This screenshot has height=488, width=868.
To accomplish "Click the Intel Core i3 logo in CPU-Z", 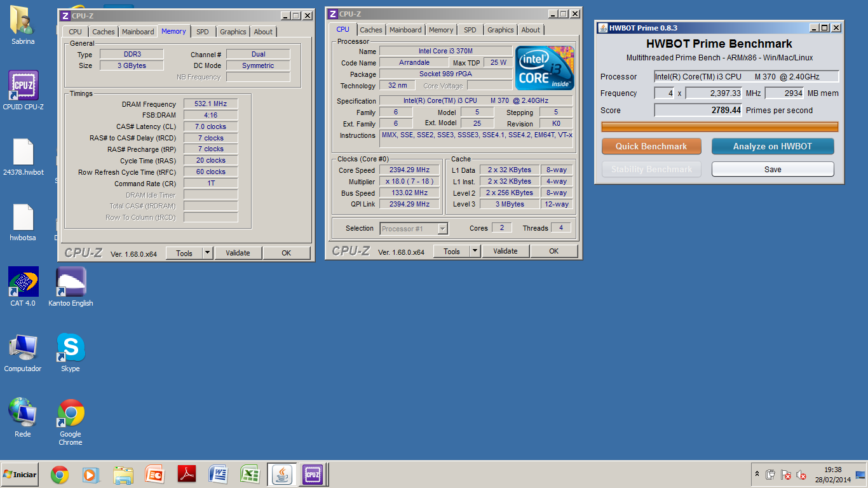I will (x=545, y=67).
